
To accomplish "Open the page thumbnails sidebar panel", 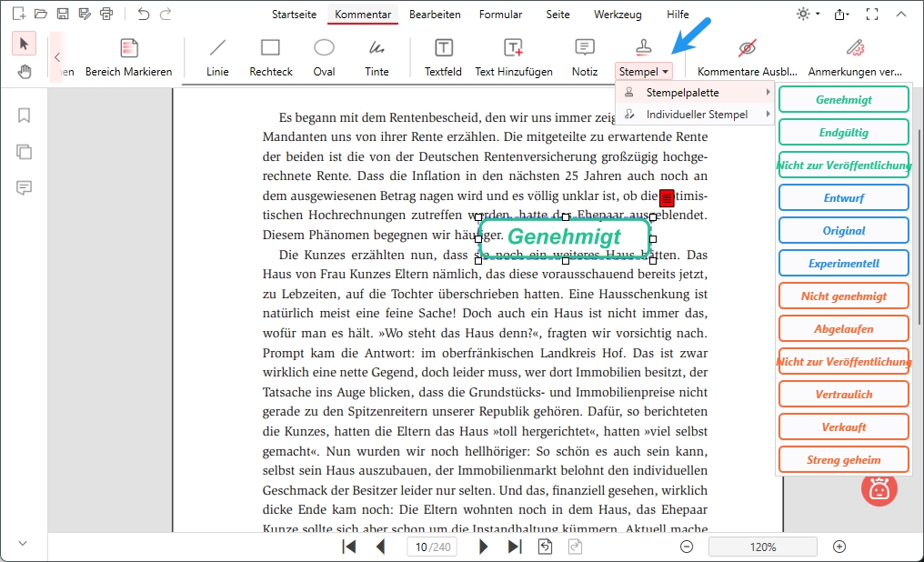I will (x=25, y=151).
